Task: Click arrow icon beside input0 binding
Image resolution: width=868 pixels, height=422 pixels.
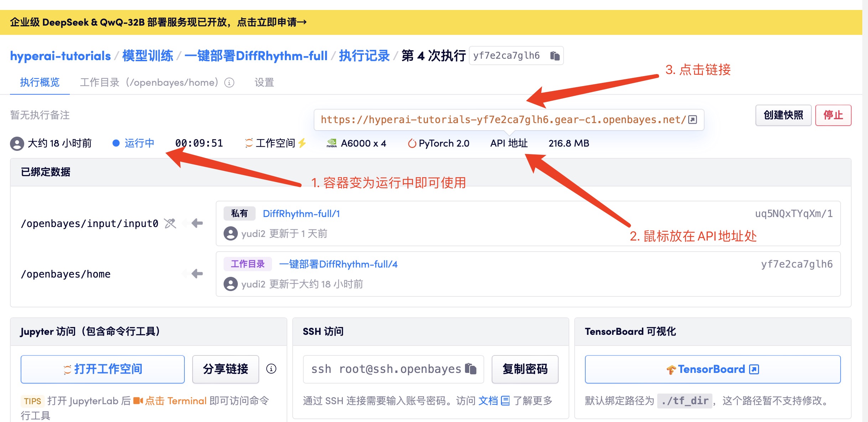Action: pyautogui.click(x=197, y=223)
